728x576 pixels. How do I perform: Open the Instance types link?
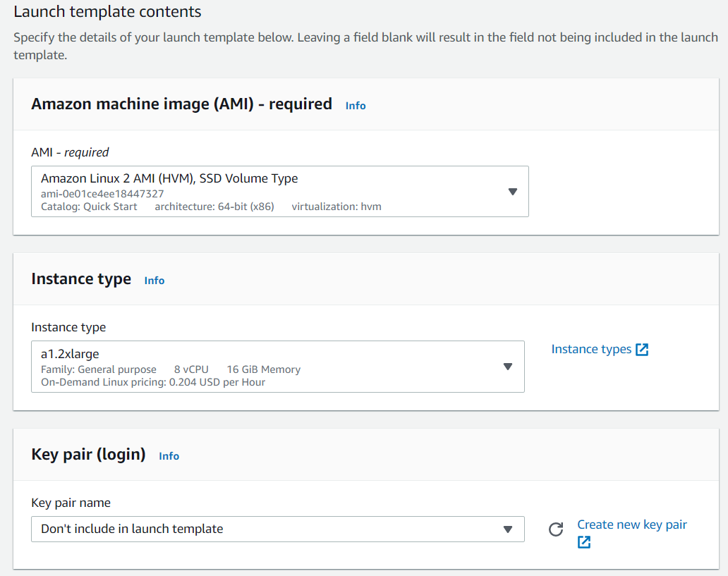(591, 349)
